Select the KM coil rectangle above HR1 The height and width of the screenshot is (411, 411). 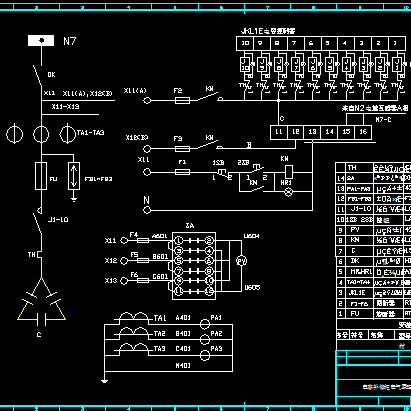click(289, 172)
